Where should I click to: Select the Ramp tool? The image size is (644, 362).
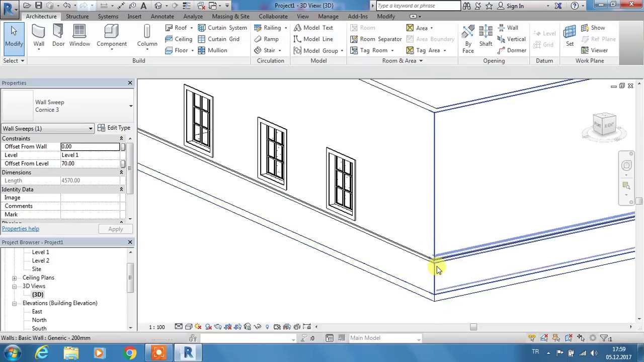266,39
